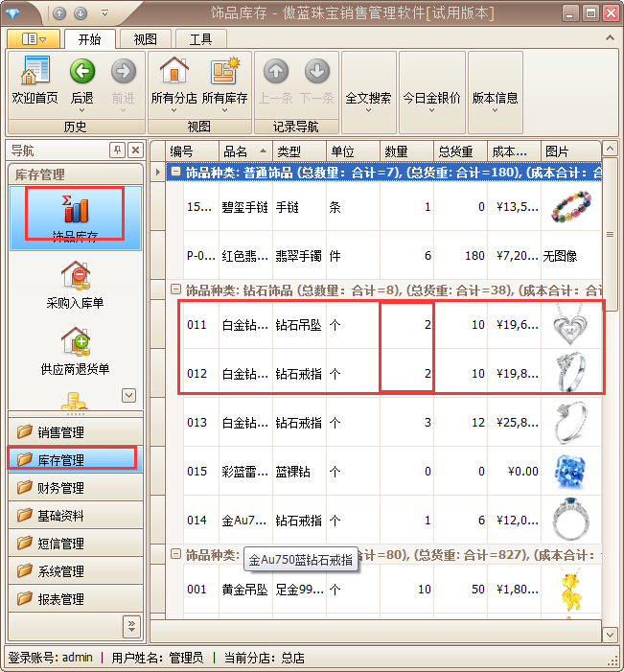Switch to the 开始 ribbon tab

(x=89, y=39)
